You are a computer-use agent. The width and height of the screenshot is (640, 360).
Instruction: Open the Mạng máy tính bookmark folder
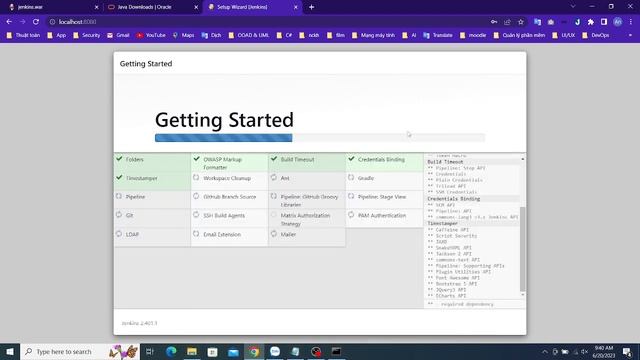click(373, 36)
